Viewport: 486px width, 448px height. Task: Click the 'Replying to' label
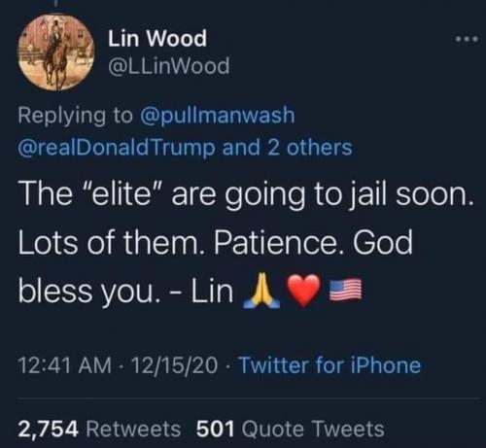coord(76,116)
